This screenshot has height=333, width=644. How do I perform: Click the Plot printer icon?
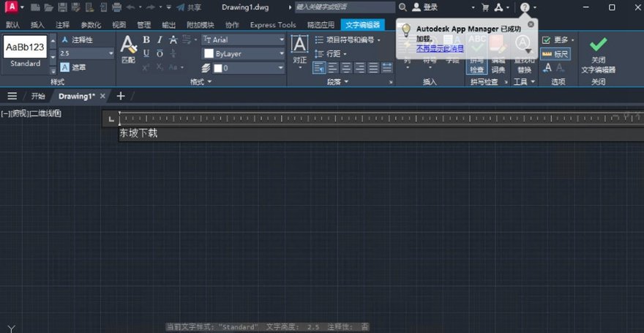click(x=116, y=7)
